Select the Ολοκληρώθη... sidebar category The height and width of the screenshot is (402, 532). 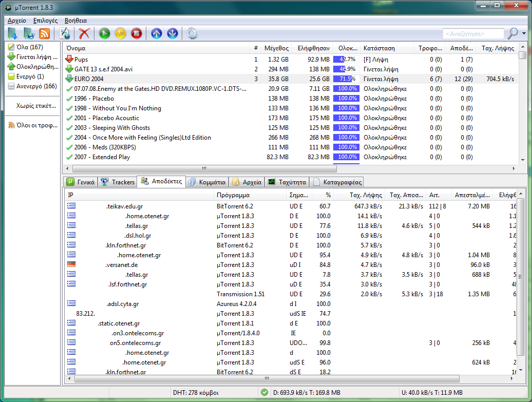tap(32, 67)
